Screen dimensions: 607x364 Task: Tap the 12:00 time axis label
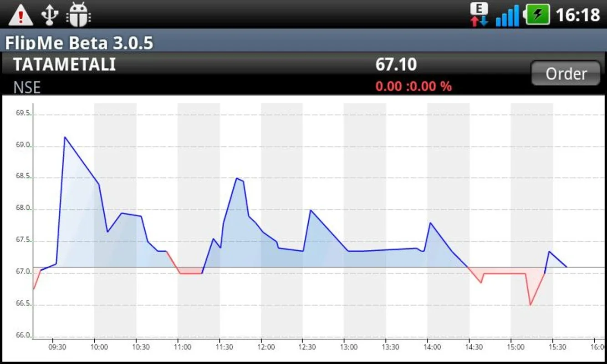pyautogui.click(x=266, y=347)
